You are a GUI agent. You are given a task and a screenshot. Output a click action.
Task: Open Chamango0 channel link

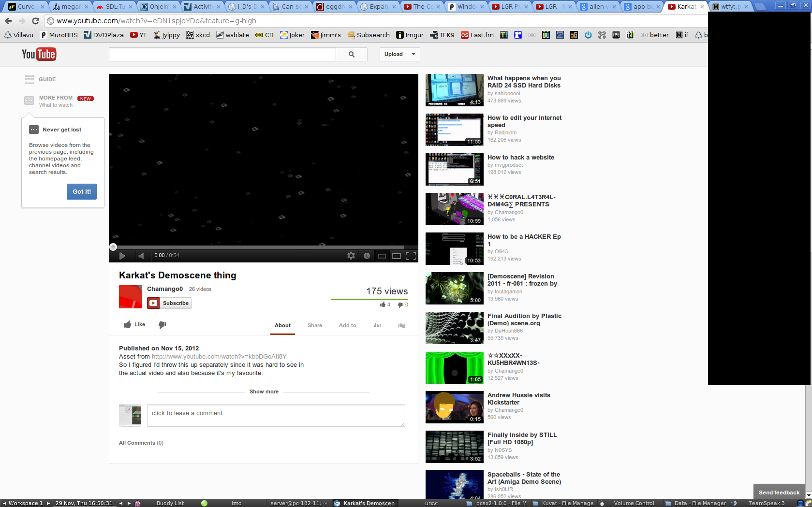[x=165, y=289]
